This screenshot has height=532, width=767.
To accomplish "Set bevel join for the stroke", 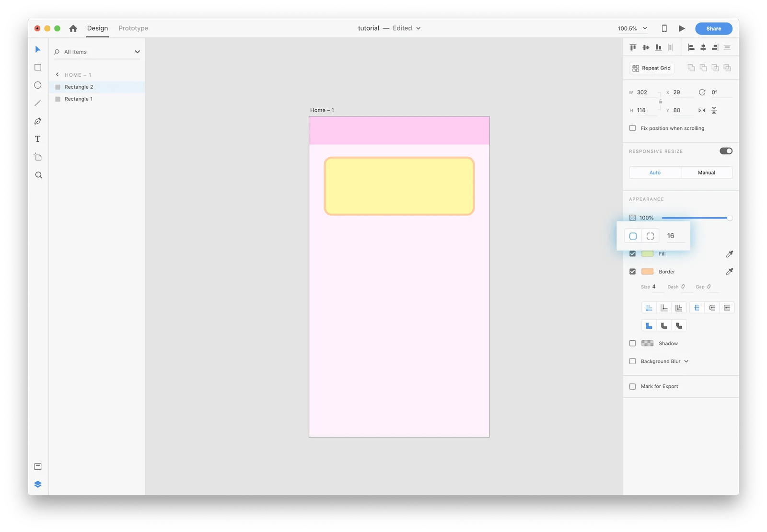I will pyautogui.click(x=679, y=326).
